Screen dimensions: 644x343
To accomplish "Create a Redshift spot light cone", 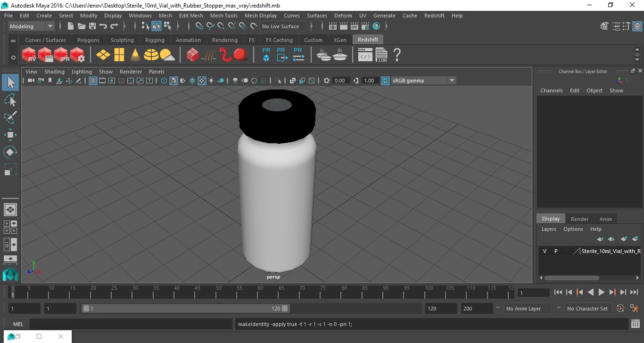I will click(135, 55).
